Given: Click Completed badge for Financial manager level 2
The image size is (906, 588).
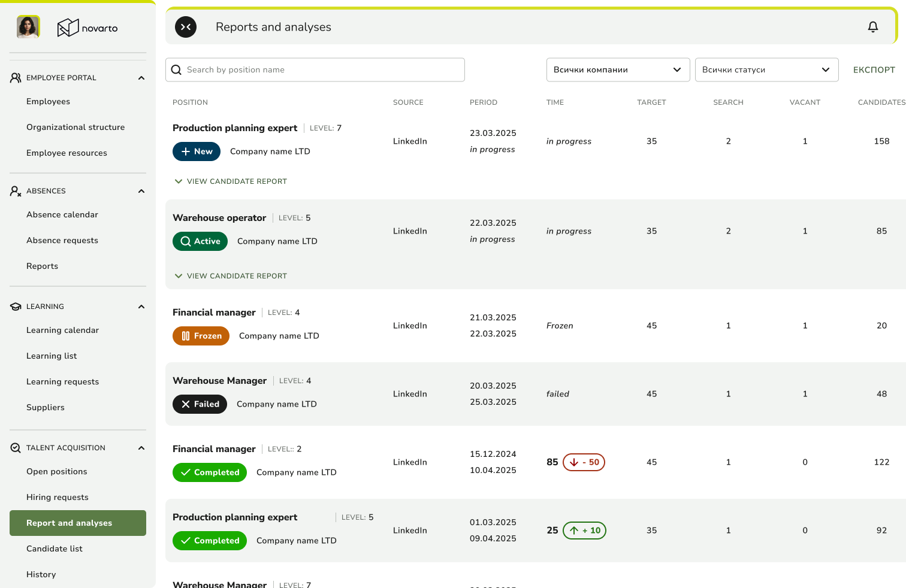Looking at the screenshot, I should (210, 472).
